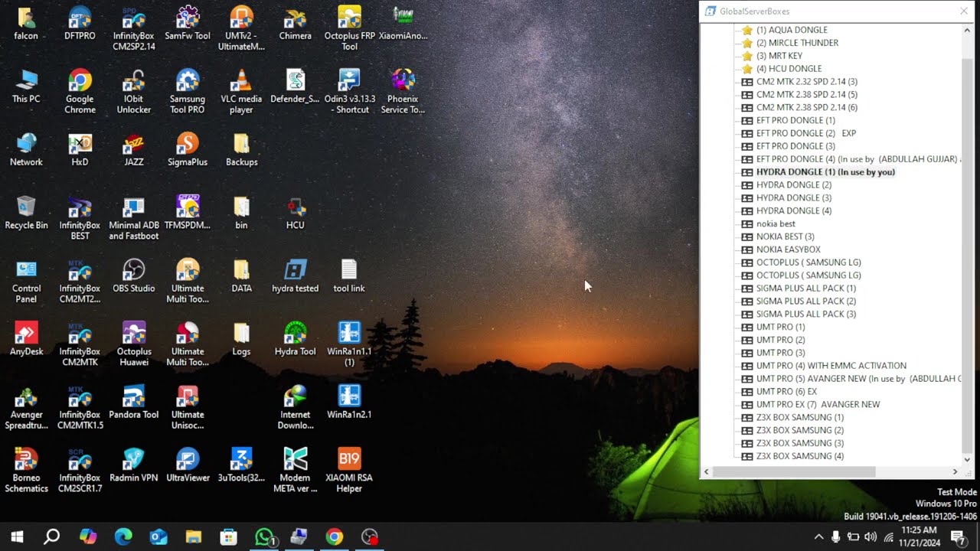Select UMT PRO (4) WITH EMMC ACTIVATION
This screenshot has width=980, height=551.
(831, 366)
